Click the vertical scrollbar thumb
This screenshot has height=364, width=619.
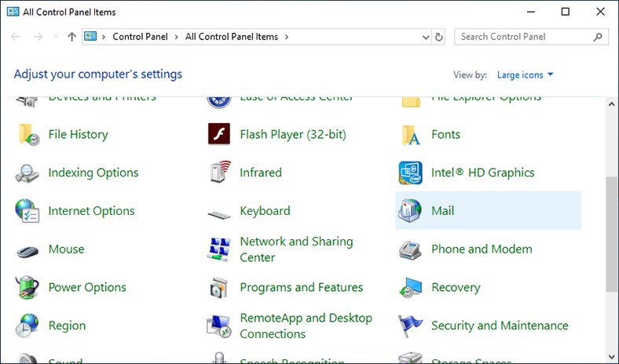click(611, 235)
